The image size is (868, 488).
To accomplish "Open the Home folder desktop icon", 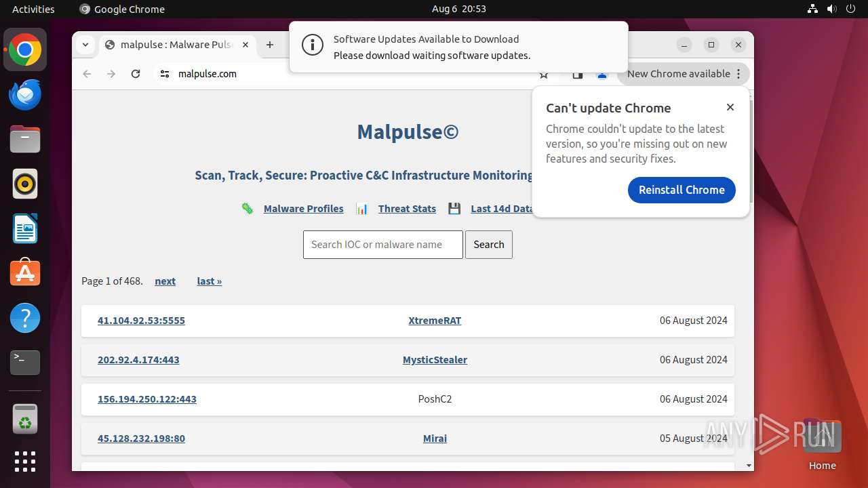I will click(822, 445).
